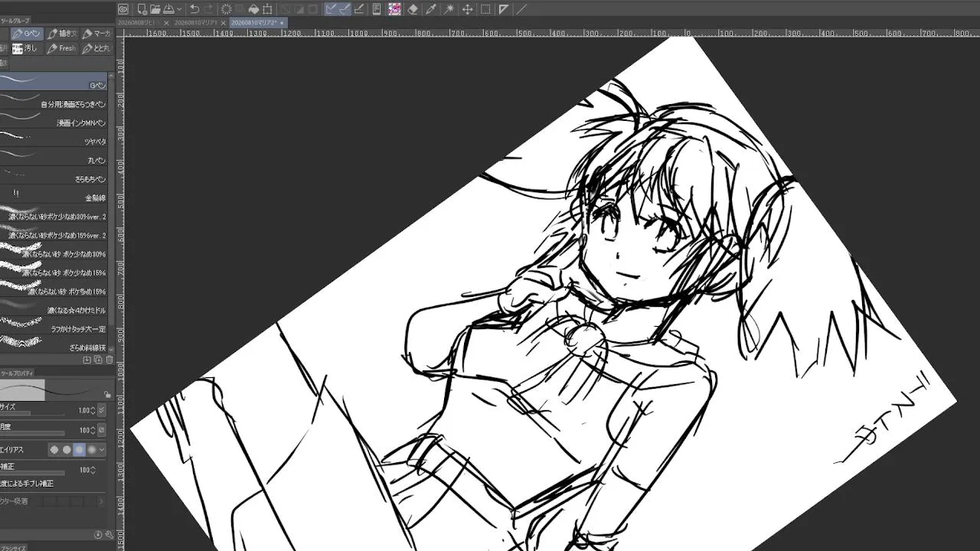Click the scale/rotate transform icon
The image size is (980, 551).
pos(267,9)
